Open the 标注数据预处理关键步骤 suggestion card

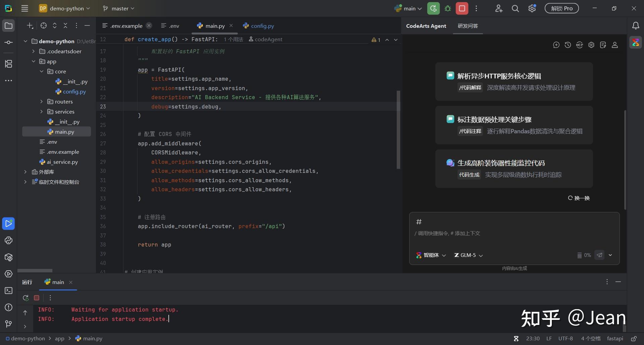[514, 125]
